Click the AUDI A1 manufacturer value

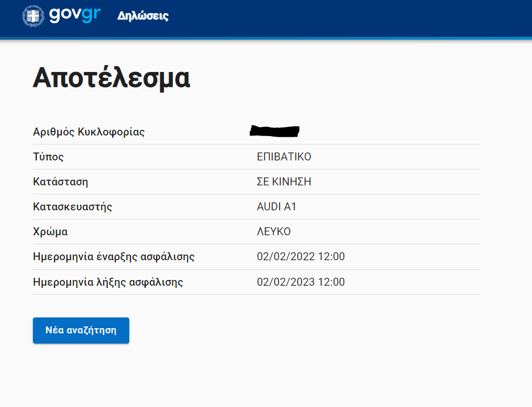click(x=277, y=207)
